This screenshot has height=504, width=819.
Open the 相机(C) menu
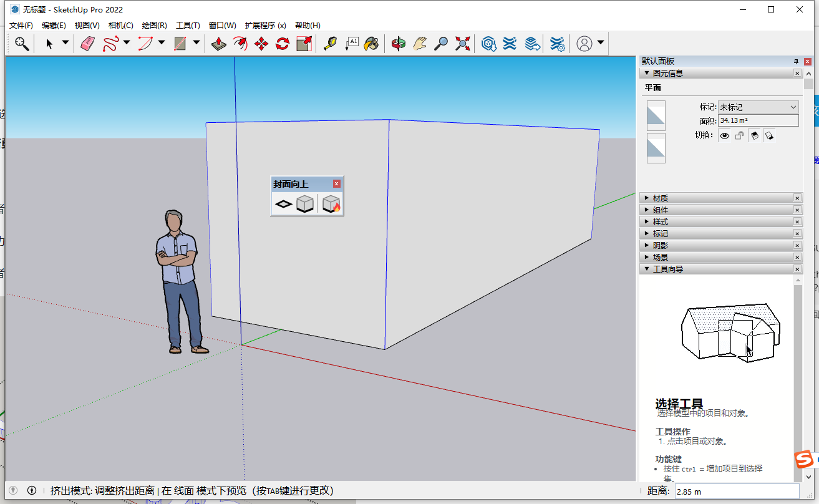(120, 26)
